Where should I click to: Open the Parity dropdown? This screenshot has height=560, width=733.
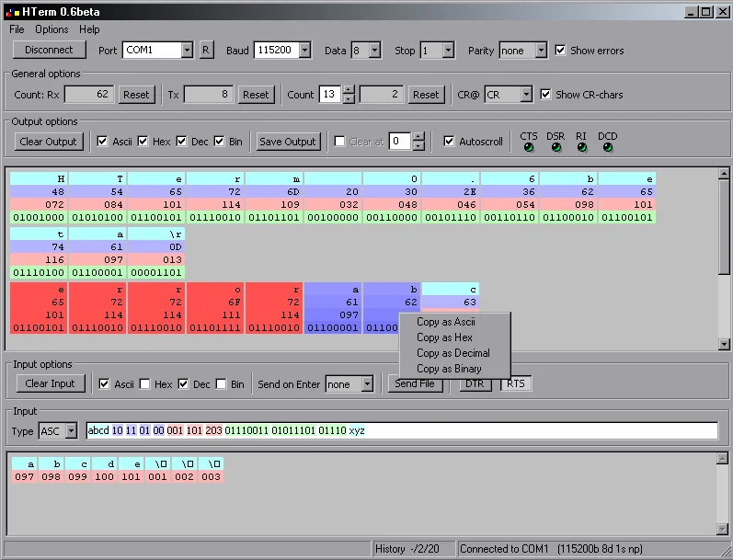pos(541,50)
